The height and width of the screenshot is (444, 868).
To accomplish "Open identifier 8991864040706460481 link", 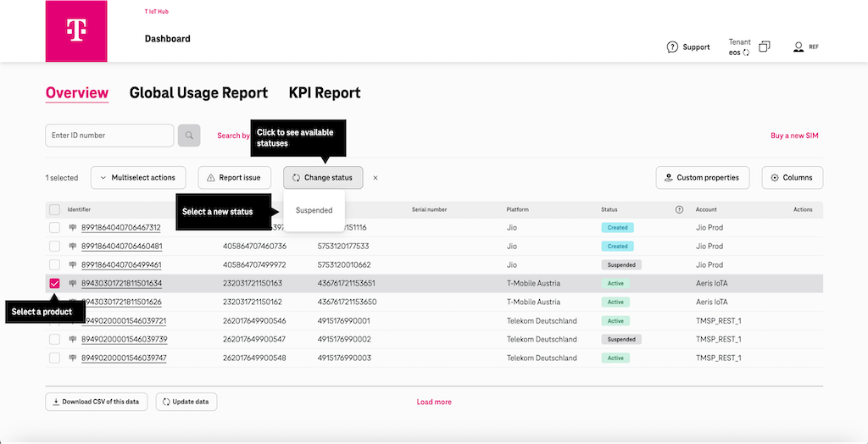I will [122, 246].
